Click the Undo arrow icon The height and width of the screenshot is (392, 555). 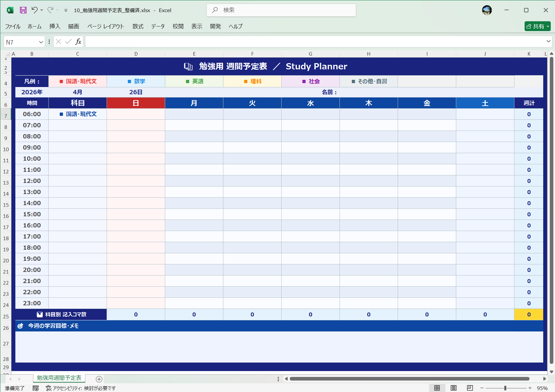point(34,10)
